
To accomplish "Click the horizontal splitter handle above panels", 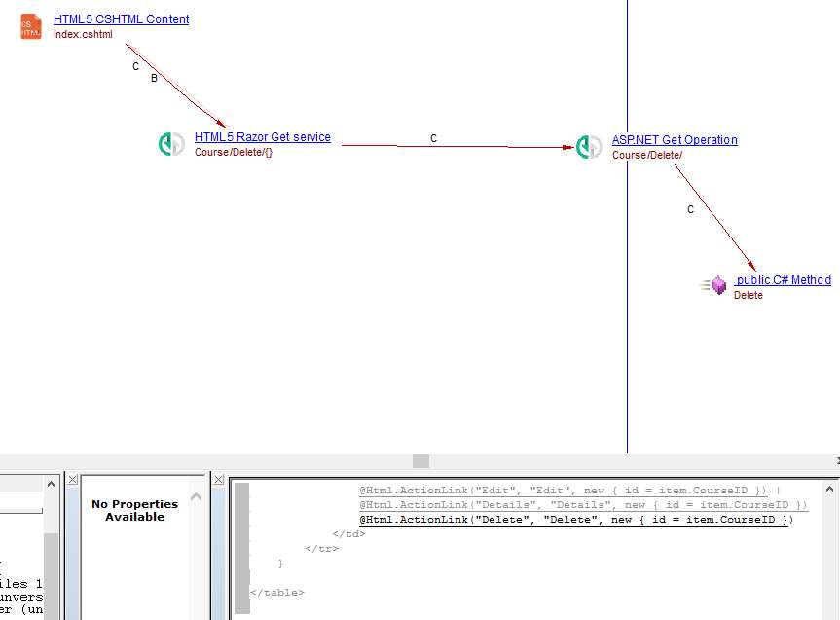I will coord(420,460).
